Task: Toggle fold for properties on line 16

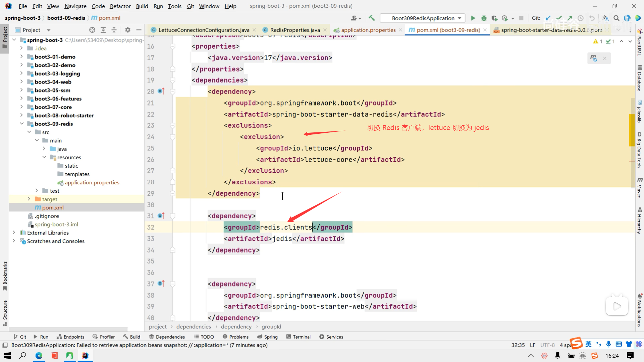Action: [172, 46]
